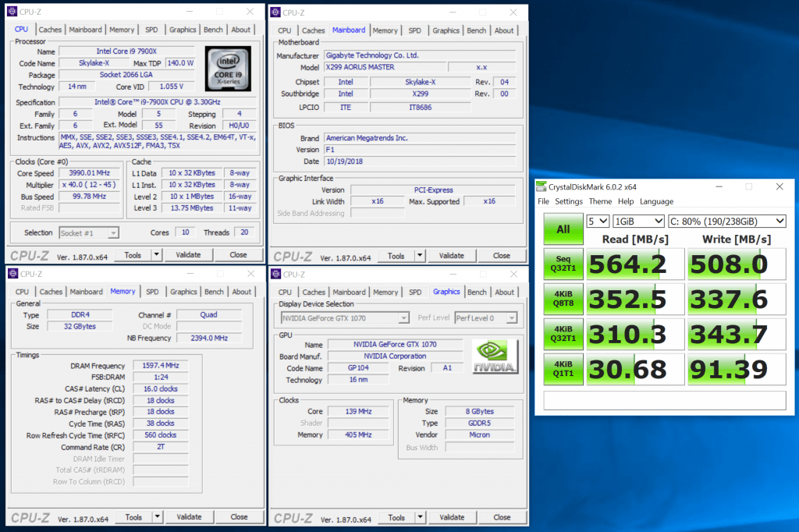Screen dimensions: 799x532
Task: Open the Theme menu in CrystalDiskMark
Action: 600,201
